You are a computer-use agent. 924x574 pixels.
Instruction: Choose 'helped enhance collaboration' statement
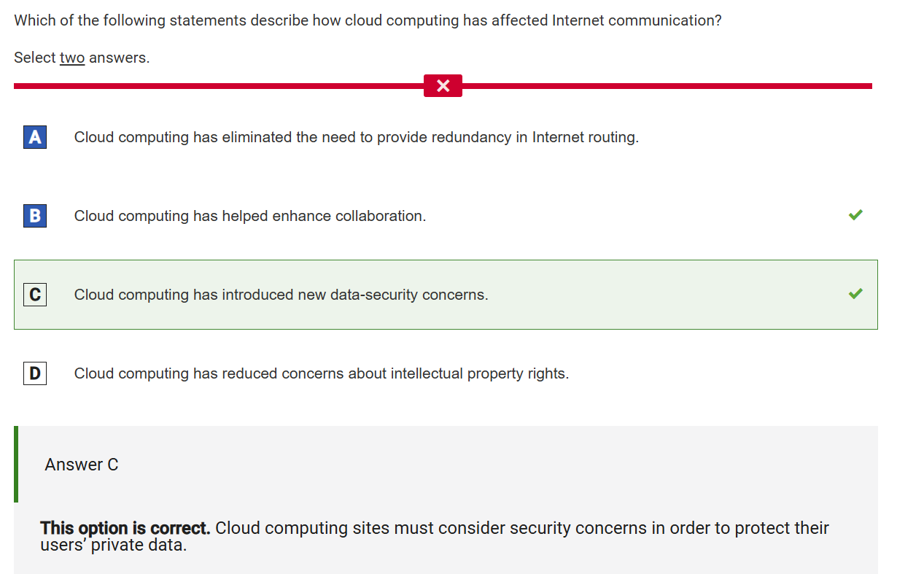point(250,216)
